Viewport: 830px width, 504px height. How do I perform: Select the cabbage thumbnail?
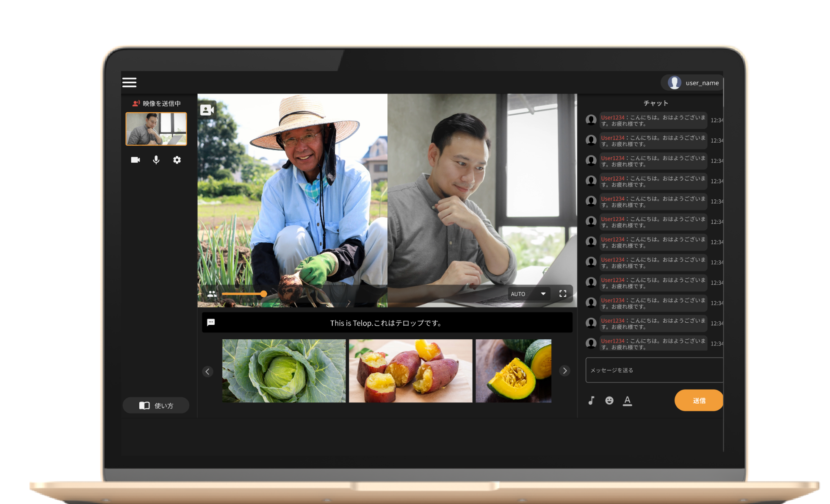[x=284, y=371]
